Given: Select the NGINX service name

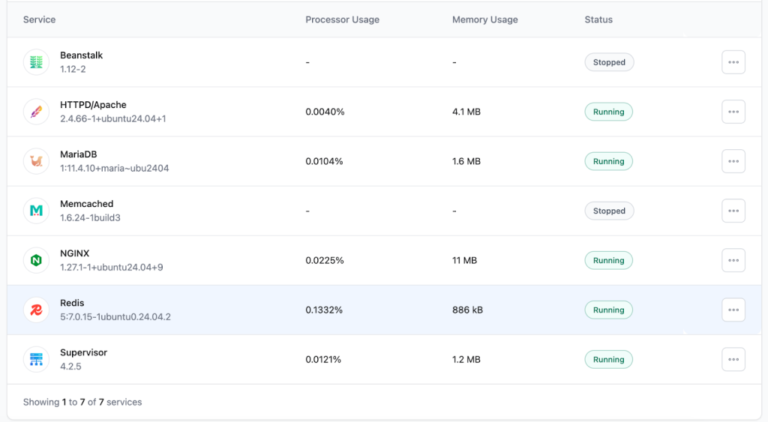Looking at the screenshot, I should (74, 253).
